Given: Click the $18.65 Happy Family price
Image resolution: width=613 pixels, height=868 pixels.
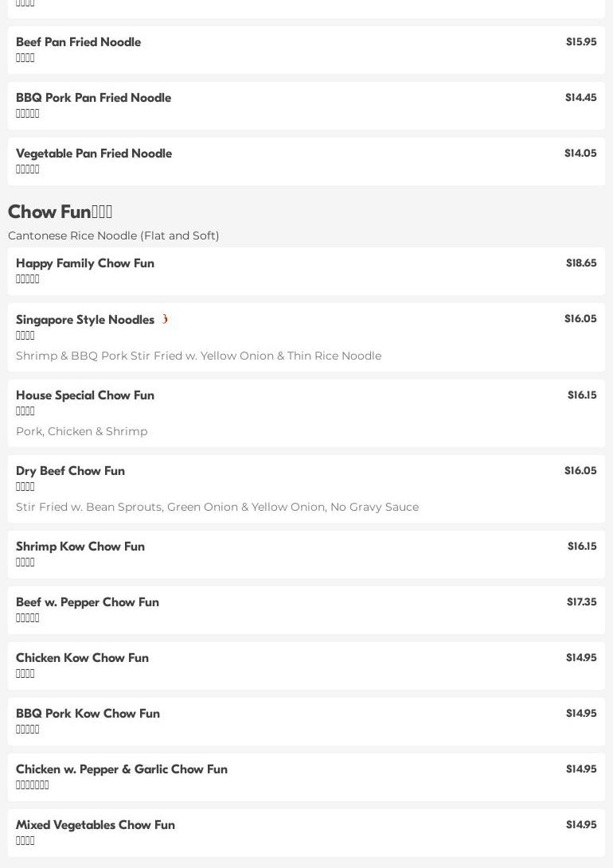Looking at the screenshot, I should point(581,263).
